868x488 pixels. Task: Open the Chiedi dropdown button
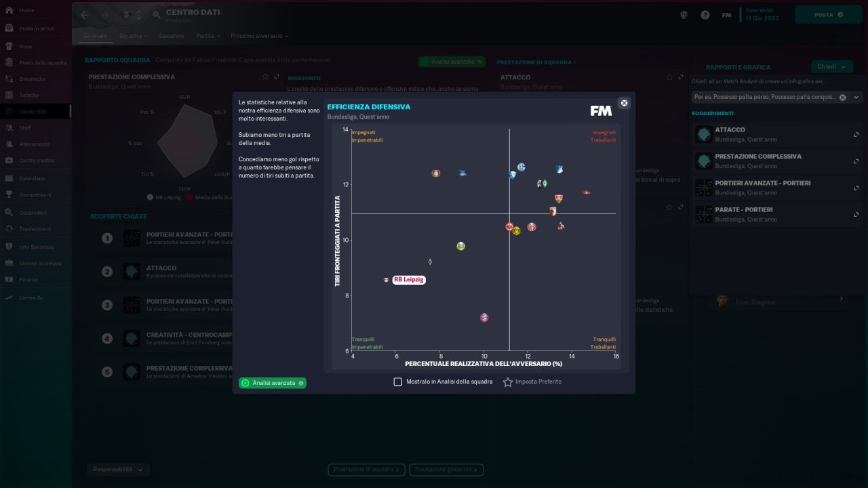[x=832, y=66]
